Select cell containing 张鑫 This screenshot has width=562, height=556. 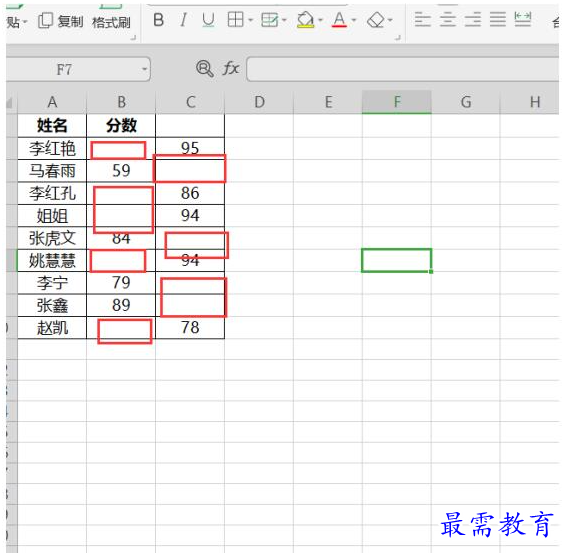52,305
